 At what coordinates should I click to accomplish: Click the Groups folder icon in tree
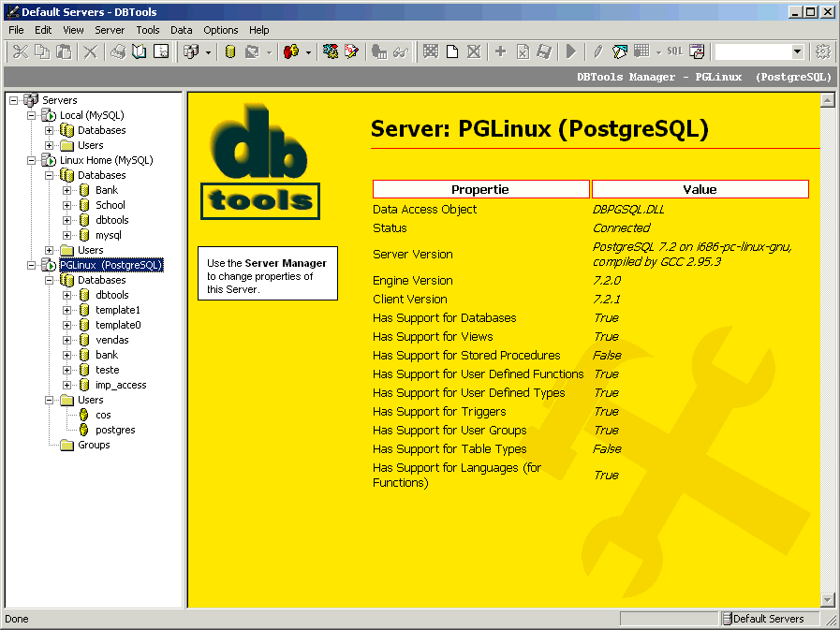tap(67, 446)
